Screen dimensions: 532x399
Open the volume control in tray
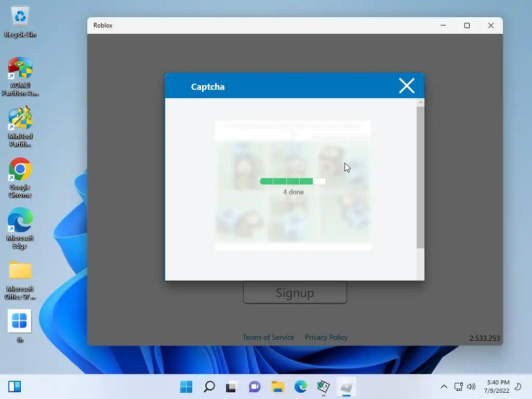[x=471, y=387]
